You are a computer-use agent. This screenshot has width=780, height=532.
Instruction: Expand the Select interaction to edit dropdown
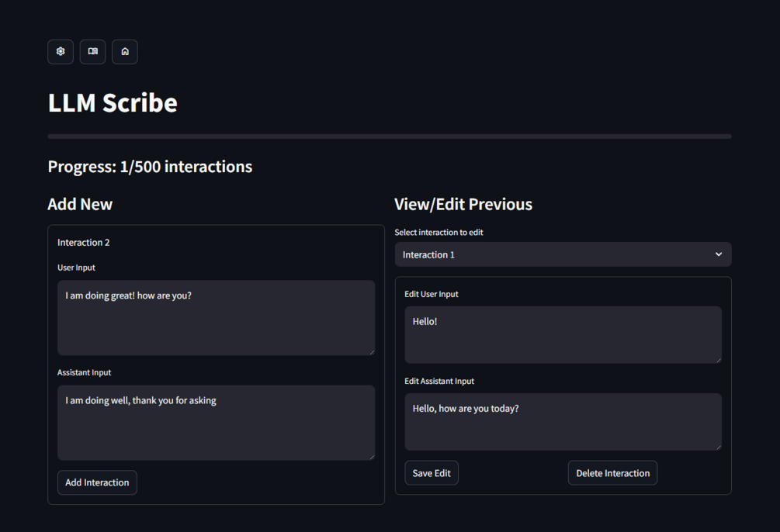[x=563, y=254]
